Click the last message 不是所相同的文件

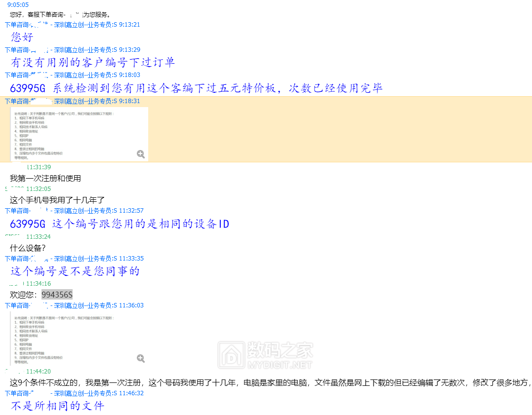(x=58, y=406)
